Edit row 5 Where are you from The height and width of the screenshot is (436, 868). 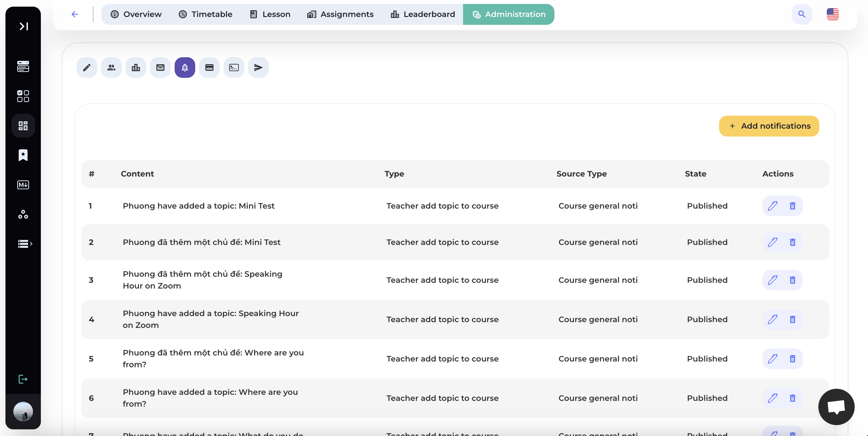pos(772,359)
